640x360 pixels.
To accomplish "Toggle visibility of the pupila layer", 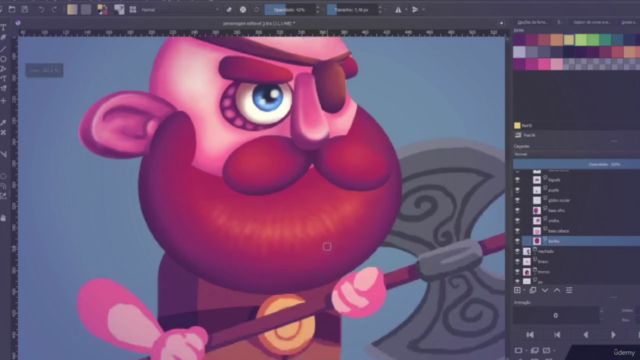I will tap(517, 190).
